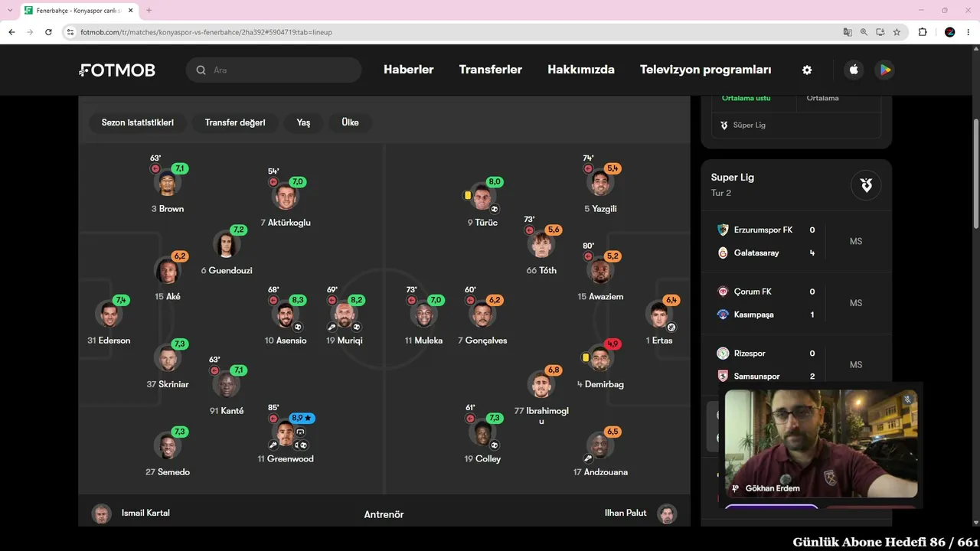Open Aké player name

tap(168, 297)
